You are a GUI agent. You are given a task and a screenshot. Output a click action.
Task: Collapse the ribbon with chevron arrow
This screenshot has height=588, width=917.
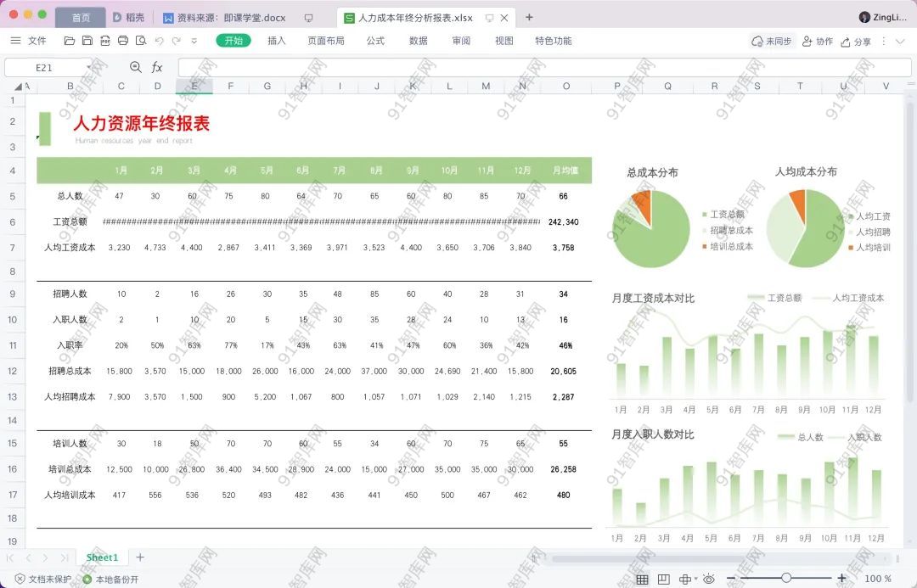[x=901, y=41]
